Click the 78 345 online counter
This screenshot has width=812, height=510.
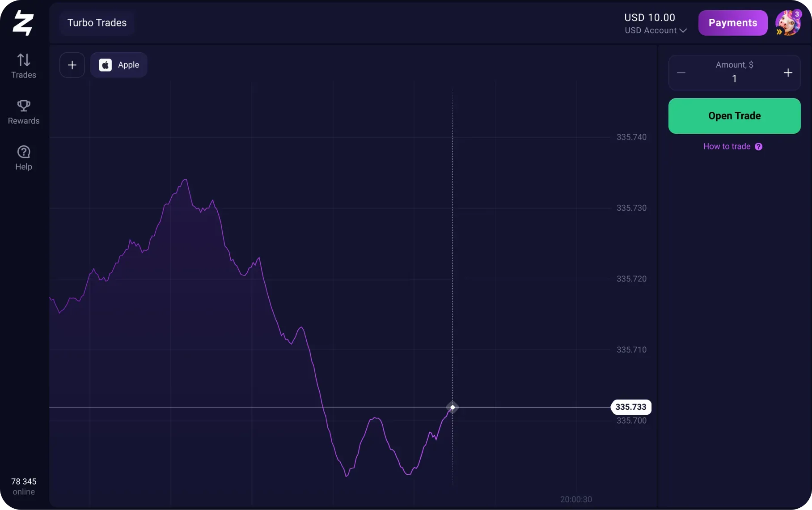(24, 486)
